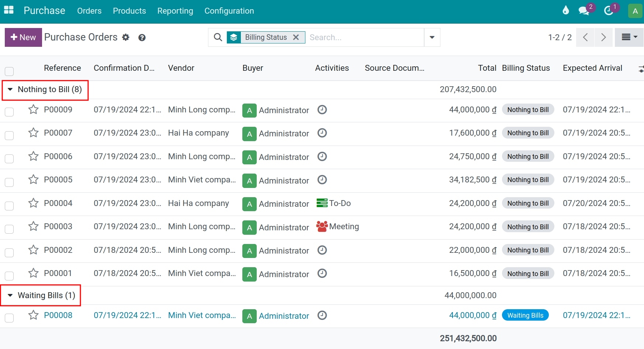The width and height of the screenshot is (644, 349).
Task: Select the P00008 row checkbox
Action: click(x=9, y=318)
